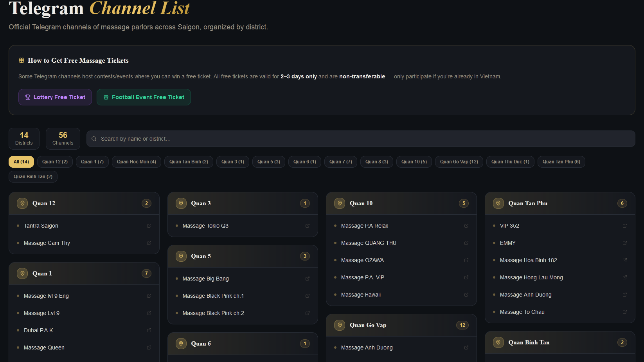Focus the search by name or district field
644x362 pixels.
coord(361,139)
